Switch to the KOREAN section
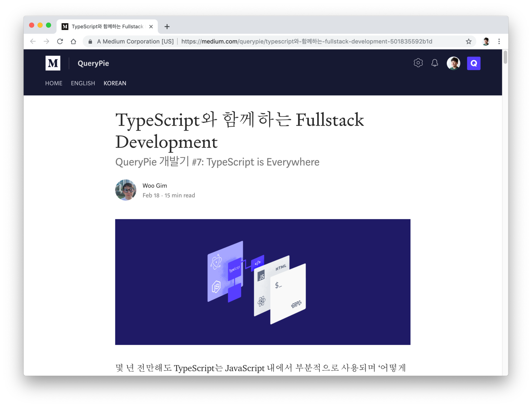The height and width of the screenshot is (407, 532). (x=115, y=83)
